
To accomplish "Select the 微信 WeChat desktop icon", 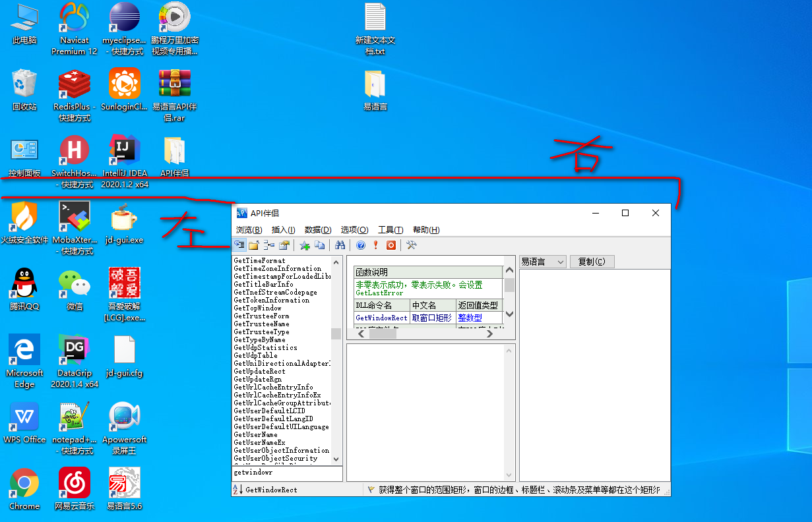I will pos(74,290).
